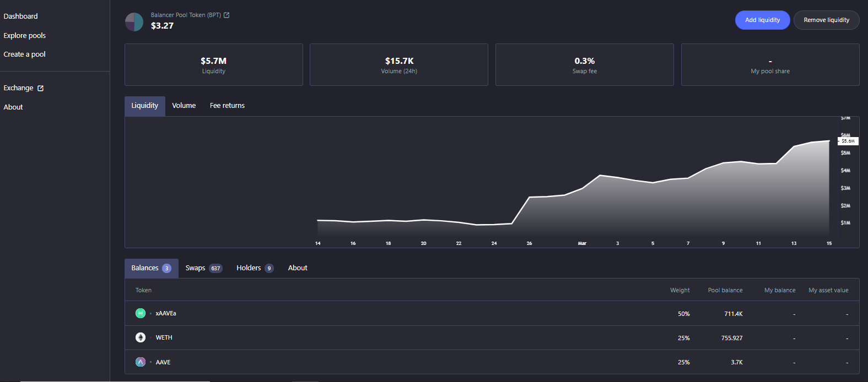
Task: Click the 3.7K pool balance value
Action: 737,362
